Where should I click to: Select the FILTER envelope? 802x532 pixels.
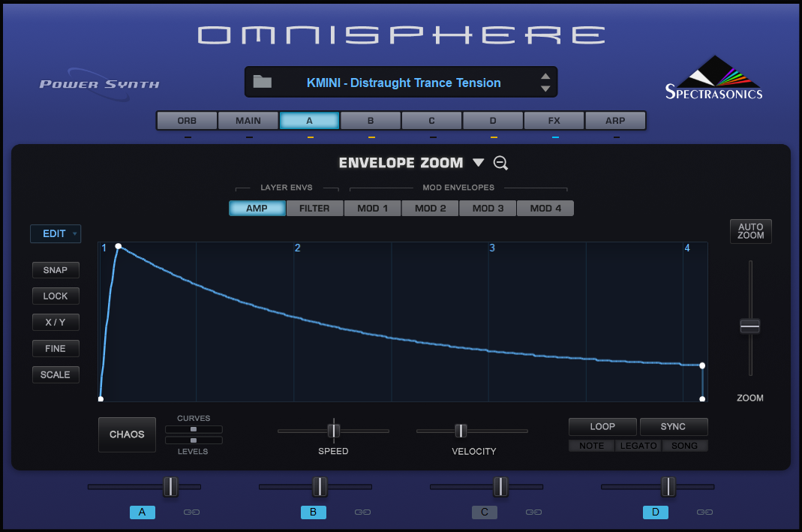pos(314,208)
